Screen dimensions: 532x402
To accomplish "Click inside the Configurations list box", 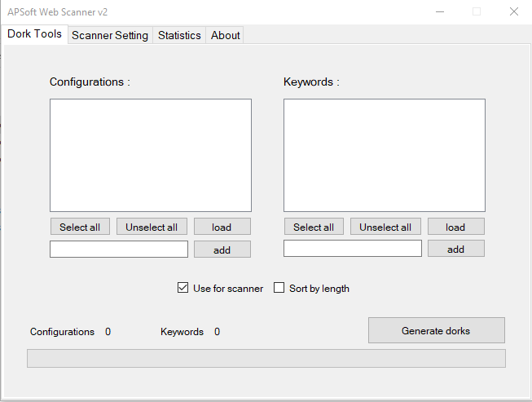I will point(151,155).
